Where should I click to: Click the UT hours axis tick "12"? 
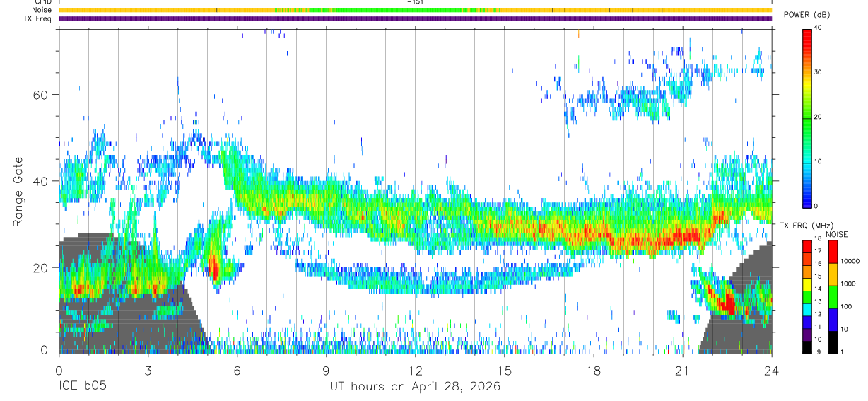(x=415, y=371)
